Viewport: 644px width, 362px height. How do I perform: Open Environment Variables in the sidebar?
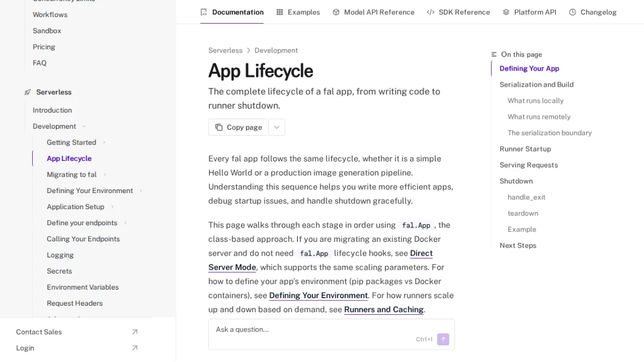(83, 287)
